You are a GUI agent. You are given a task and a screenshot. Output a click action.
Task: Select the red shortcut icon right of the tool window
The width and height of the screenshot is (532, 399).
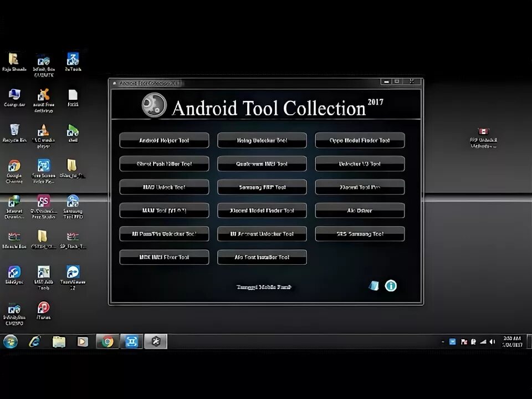483,137
